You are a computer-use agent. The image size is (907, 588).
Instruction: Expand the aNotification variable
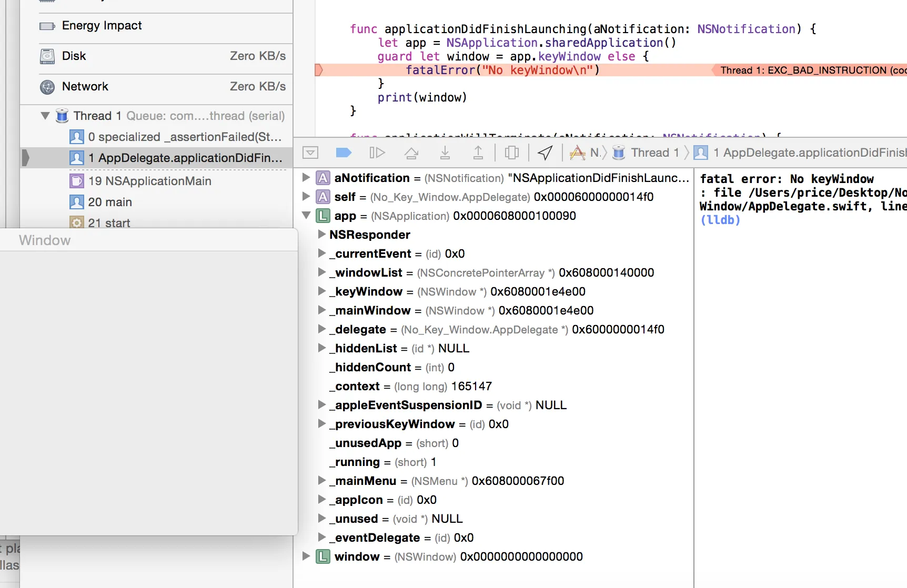point(306,178)
